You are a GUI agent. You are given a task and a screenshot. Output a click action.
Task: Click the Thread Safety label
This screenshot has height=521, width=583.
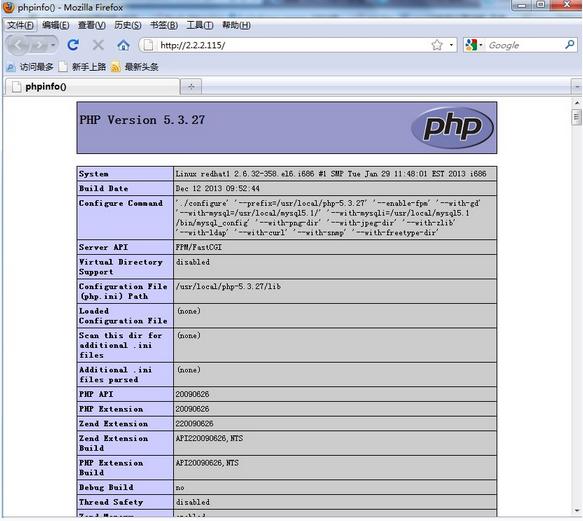coord(111,502)
